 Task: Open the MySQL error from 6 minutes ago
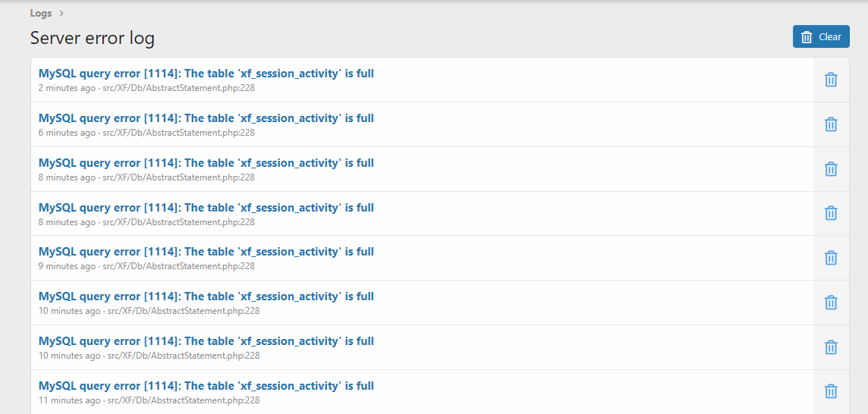click(x=206, y=118)
